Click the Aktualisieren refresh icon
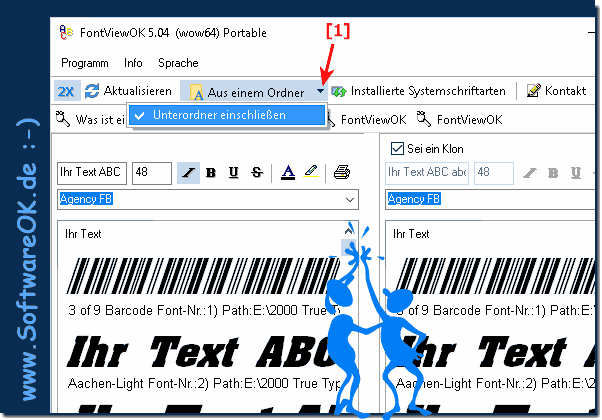Screen dimensions: 602x420 pyautogui.click(x=92, y=91)
